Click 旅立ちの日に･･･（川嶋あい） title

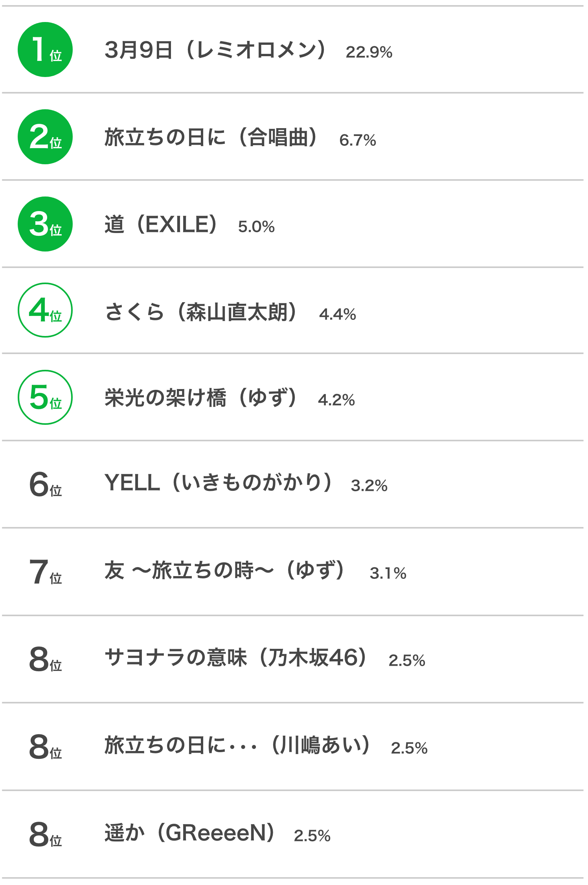tap(237, 745)
